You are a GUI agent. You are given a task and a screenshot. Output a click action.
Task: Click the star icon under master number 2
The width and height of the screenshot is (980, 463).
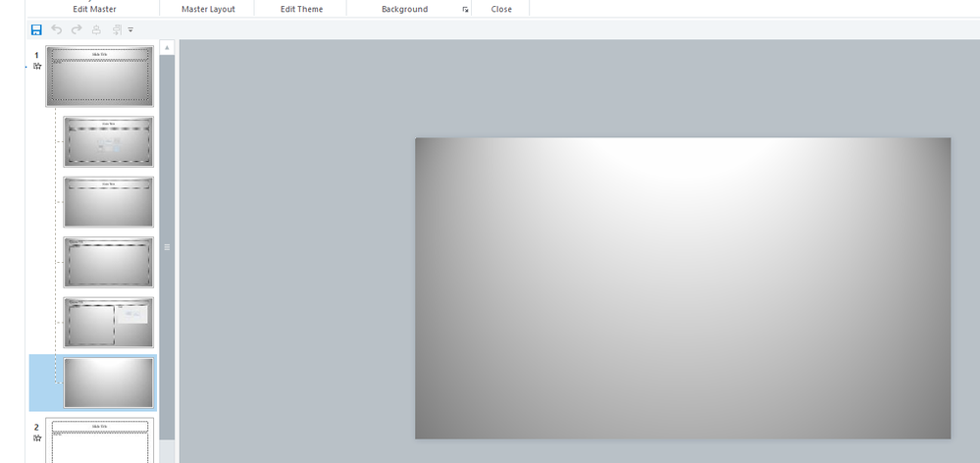[37, 438]
